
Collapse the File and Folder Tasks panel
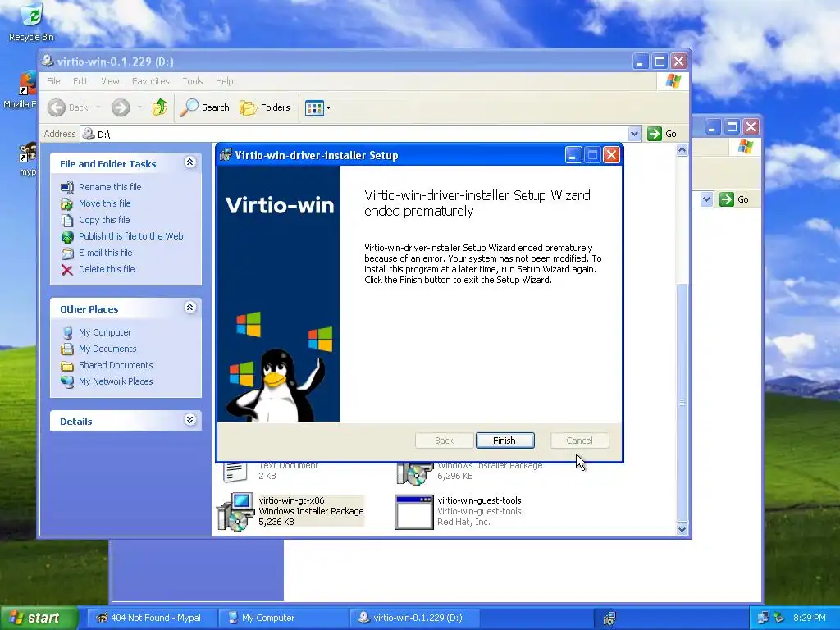click(189, 162)
